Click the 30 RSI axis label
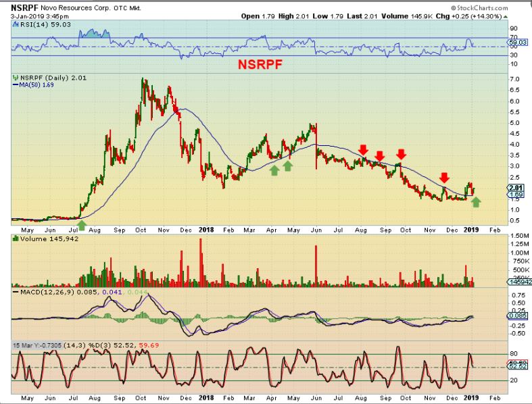 pos(514,55)
